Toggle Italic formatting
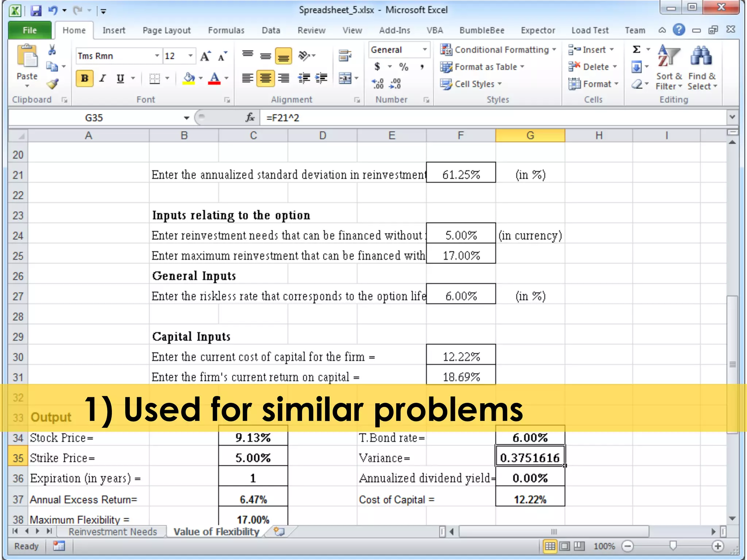This screenshot has height=560, width=747. pyautogui.click(x=102, y=78)
